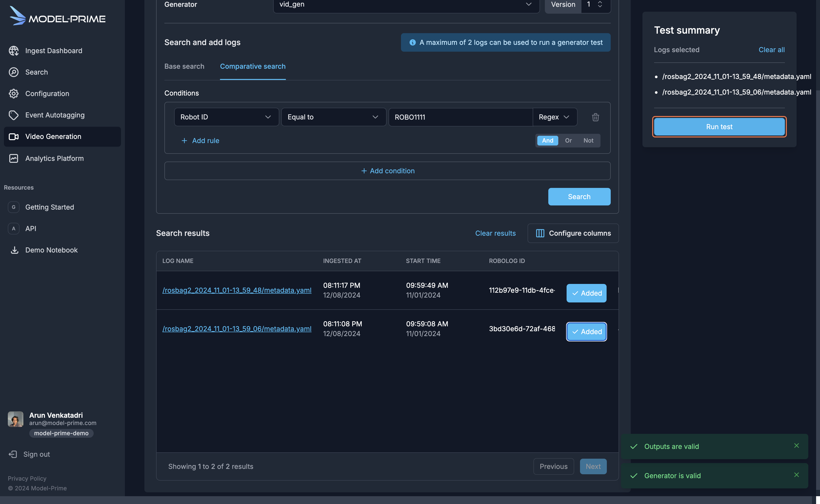
Task: Clear the search results
Action: tap(495, 233)
